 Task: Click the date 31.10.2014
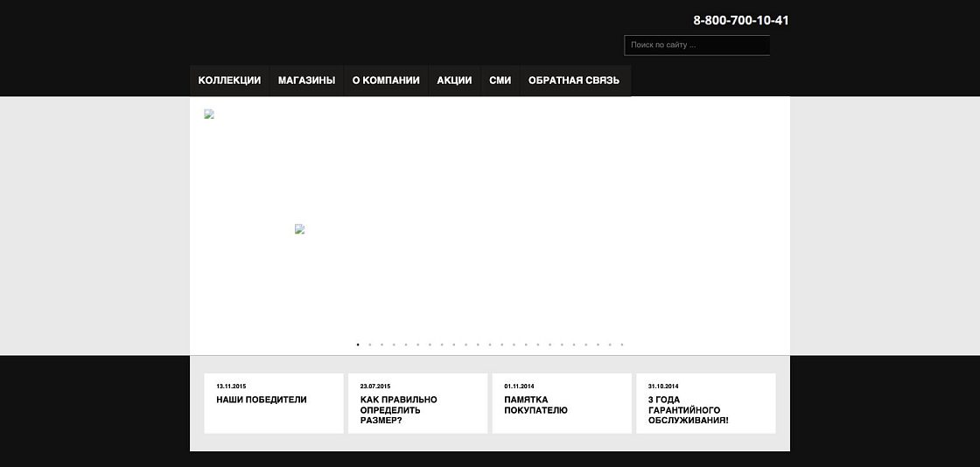pos(663,387)
